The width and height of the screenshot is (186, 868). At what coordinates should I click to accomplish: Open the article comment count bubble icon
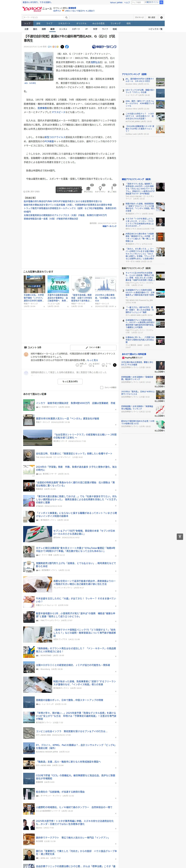coord(50,47)
